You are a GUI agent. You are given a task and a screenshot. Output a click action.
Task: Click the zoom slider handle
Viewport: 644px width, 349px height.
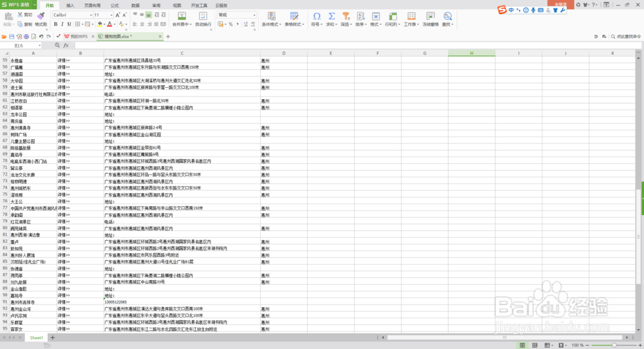point(614,345)
